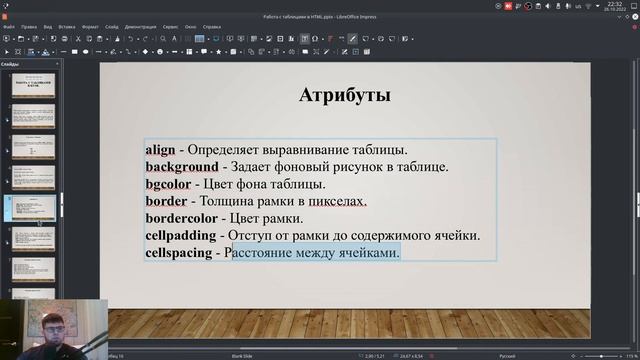
Task: Open dropdown next to Paste icon
Action: pos(107,39)
